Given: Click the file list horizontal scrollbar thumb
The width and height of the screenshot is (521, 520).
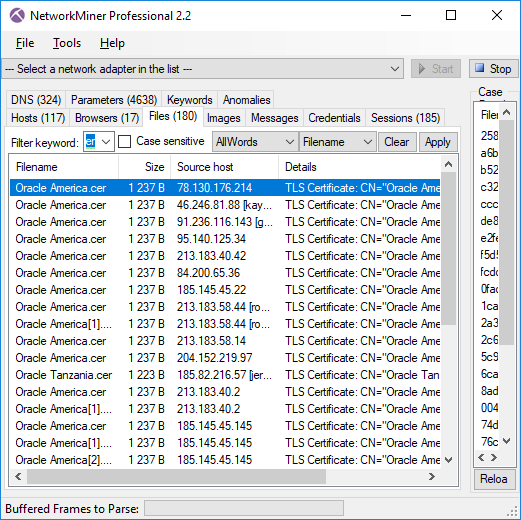Looking at the screenshot, I should click(176, 477).
